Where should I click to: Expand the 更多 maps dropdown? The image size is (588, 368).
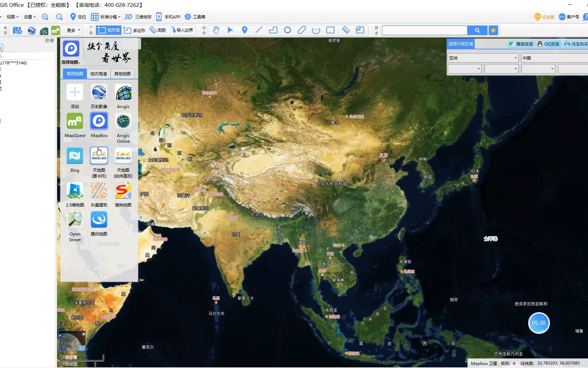(73, 30)
